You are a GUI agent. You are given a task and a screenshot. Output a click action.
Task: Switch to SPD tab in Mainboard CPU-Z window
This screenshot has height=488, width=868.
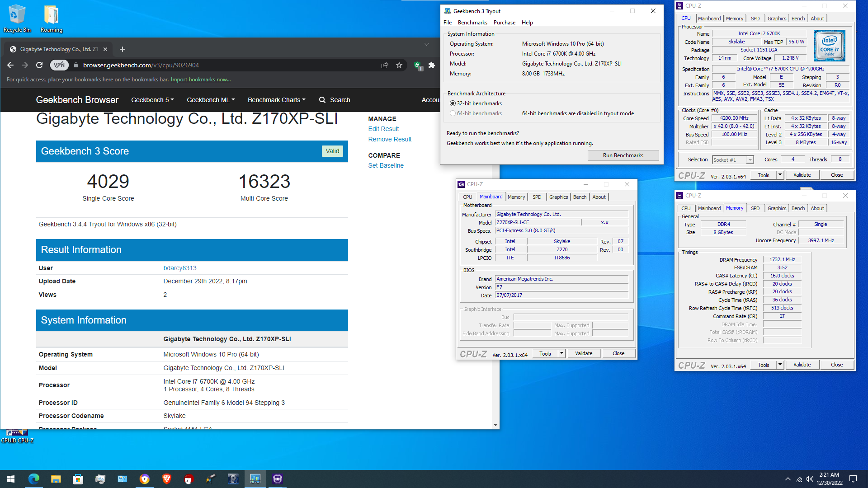tap(537, 197)
